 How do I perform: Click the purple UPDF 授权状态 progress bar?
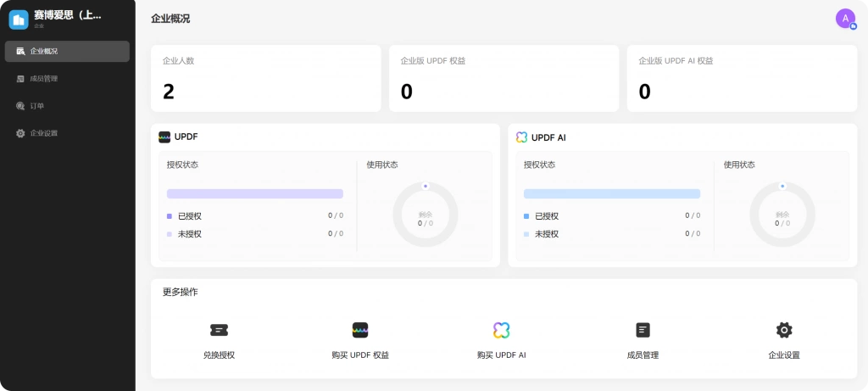tap(255, 194)
